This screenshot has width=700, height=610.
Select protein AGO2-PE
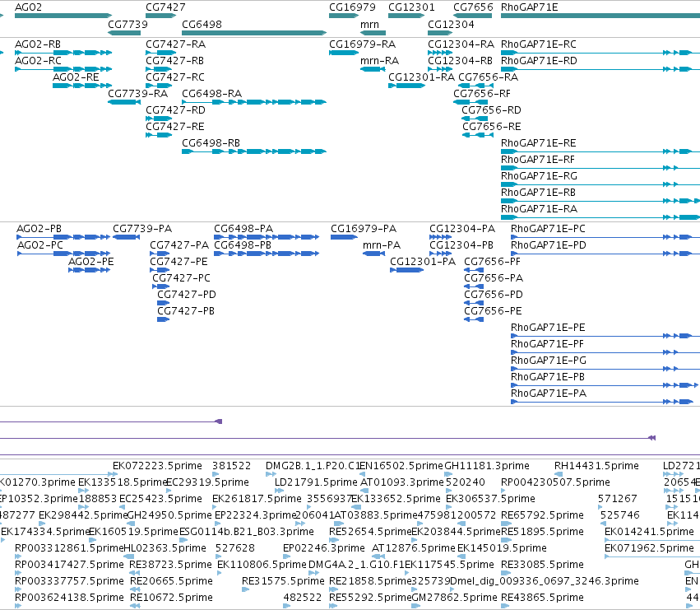(90, 262)
